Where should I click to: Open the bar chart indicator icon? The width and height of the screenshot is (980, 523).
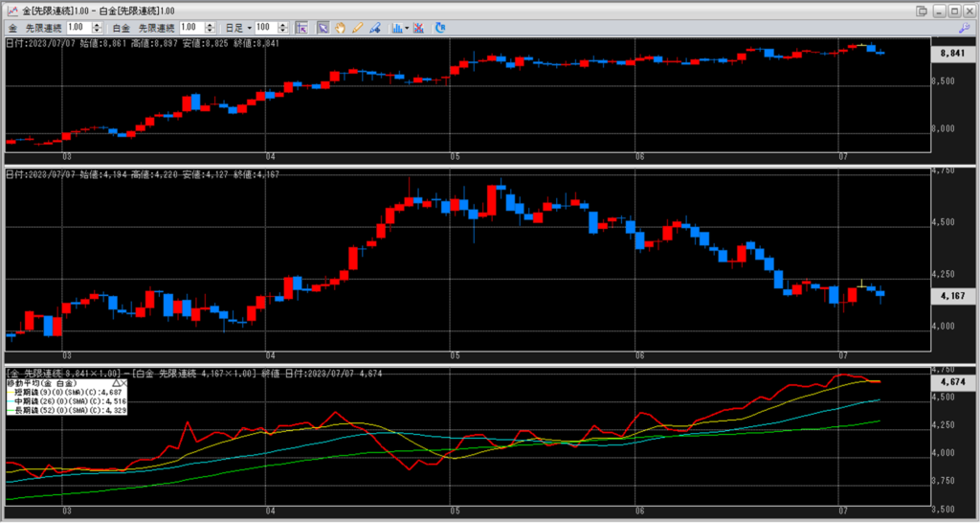click(x=397, y=28)
